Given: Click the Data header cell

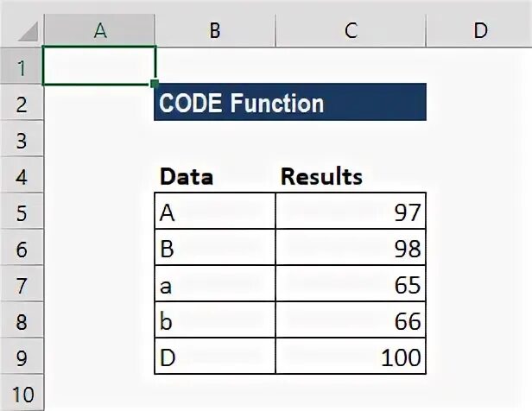Looking at the screenshot, I should click(x=215, y=175).
